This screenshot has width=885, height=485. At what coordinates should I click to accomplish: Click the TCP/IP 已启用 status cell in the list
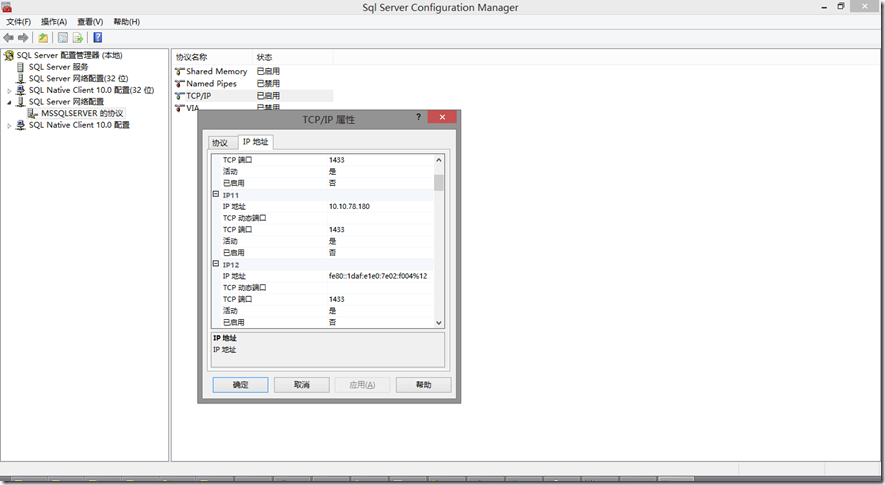pyautogui.click(x=269, y=96)
